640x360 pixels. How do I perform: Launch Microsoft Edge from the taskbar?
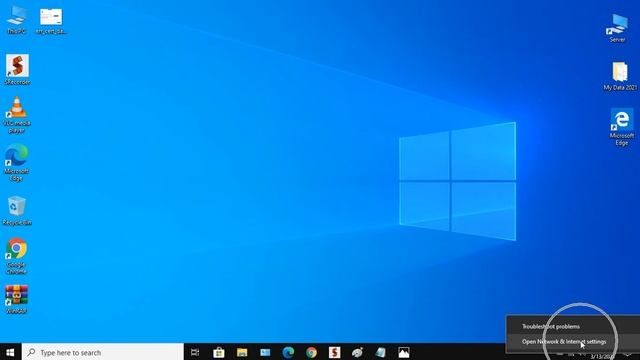288,352
